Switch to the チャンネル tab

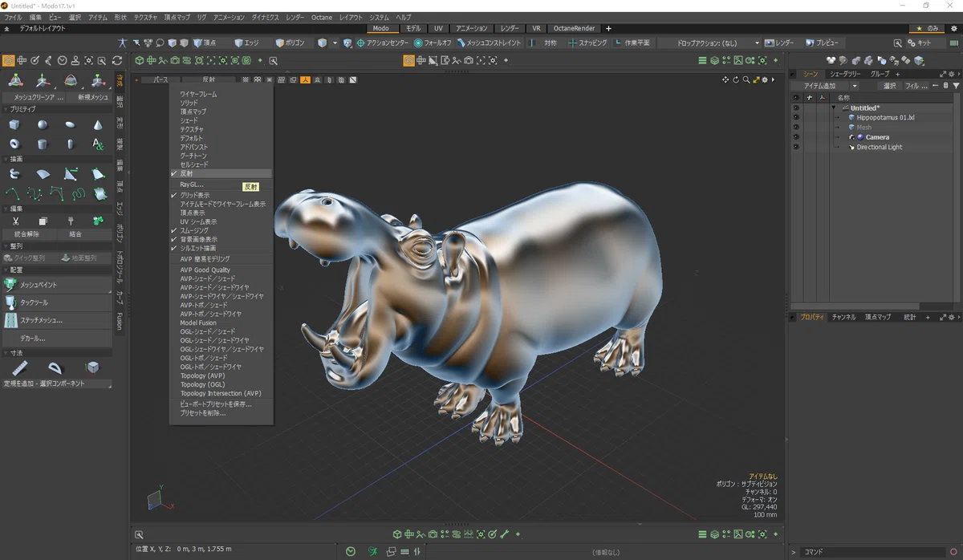point(843,317)
